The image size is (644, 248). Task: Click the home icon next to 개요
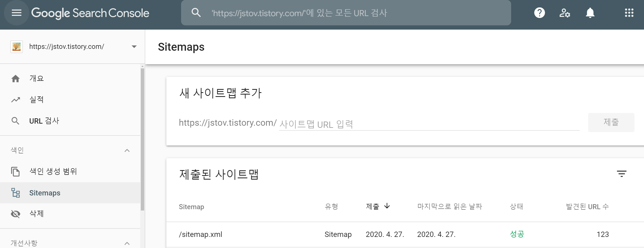[16, 78]
